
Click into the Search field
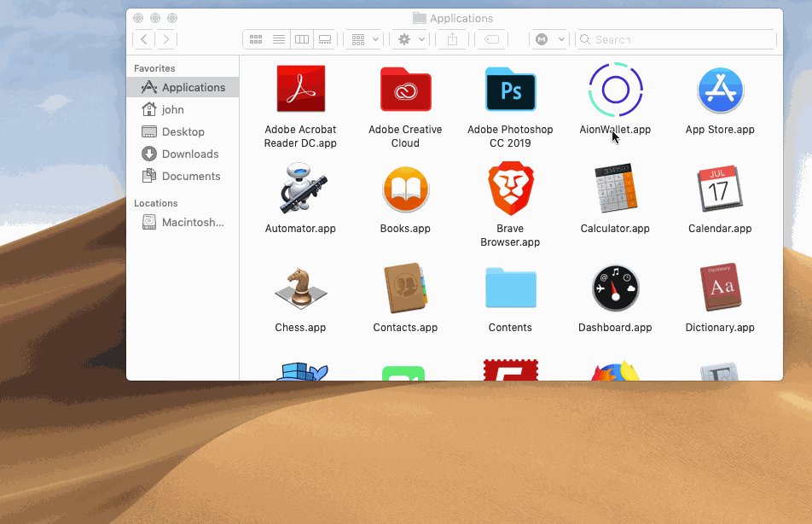point(676,39)
